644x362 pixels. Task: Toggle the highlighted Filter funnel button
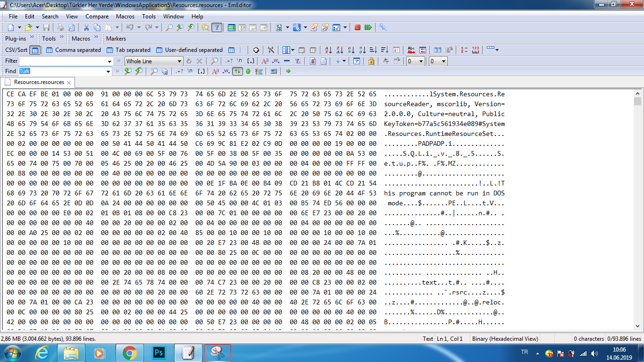click(x=217, y=28)
